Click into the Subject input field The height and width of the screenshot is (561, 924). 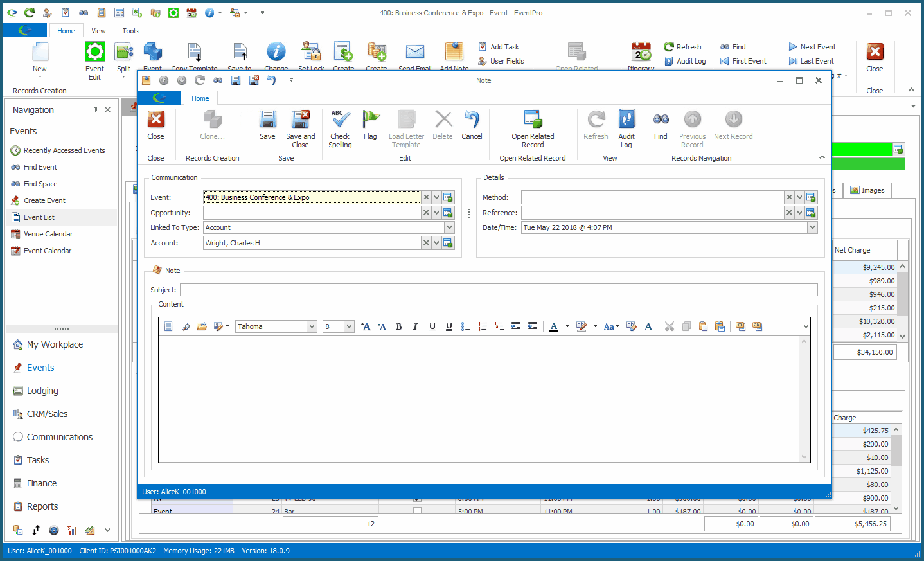point(499,290)
